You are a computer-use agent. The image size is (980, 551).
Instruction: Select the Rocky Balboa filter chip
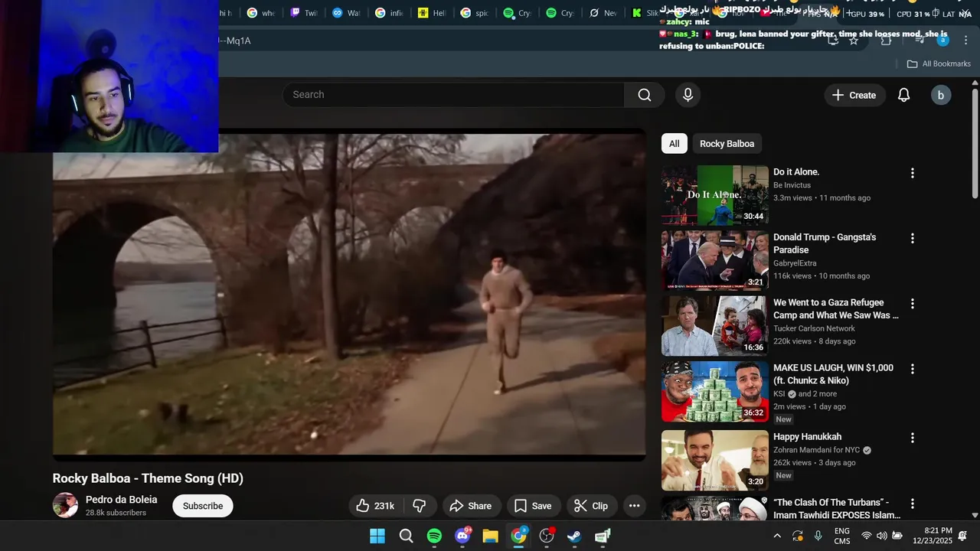pyautogui.click(x=727, y=144)
